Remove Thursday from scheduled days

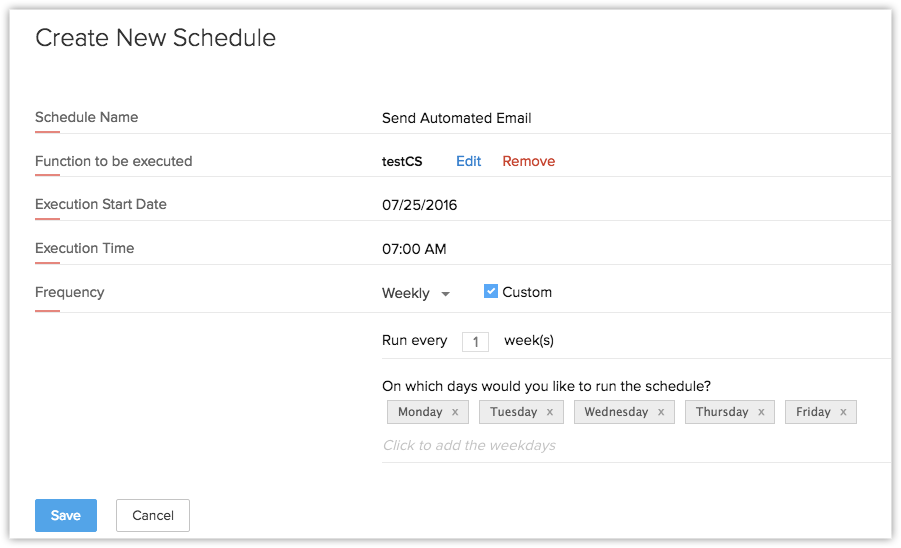click(x=761, y=412)
